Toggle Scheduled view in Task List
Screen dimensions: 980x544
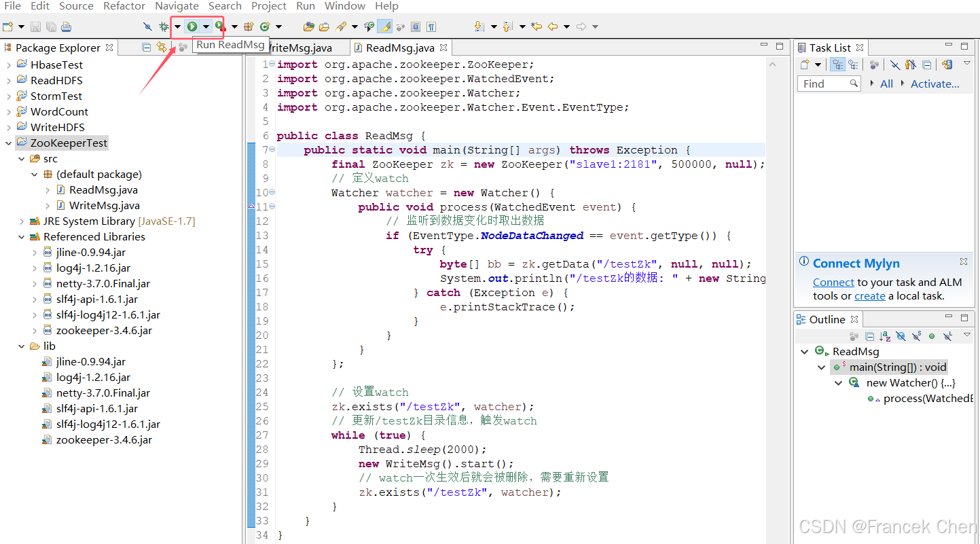click(x=853, y=65)
